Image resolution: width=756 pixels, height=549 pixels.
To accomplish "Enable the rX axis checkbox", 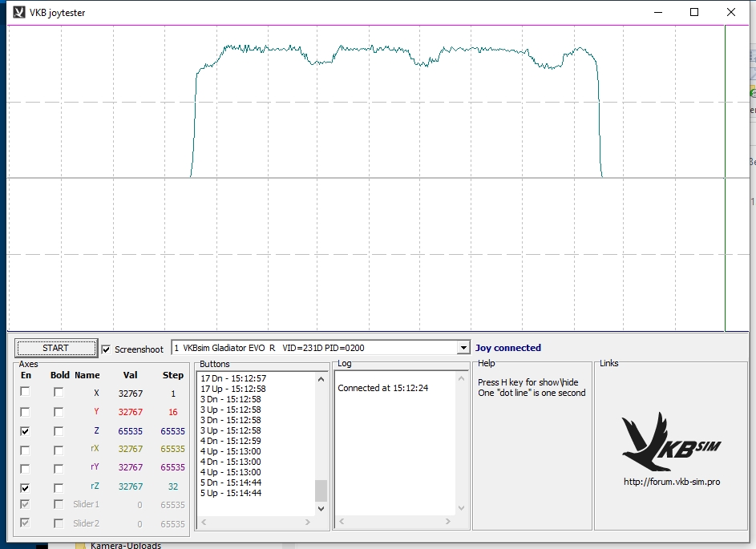I will tap(25, 450).
